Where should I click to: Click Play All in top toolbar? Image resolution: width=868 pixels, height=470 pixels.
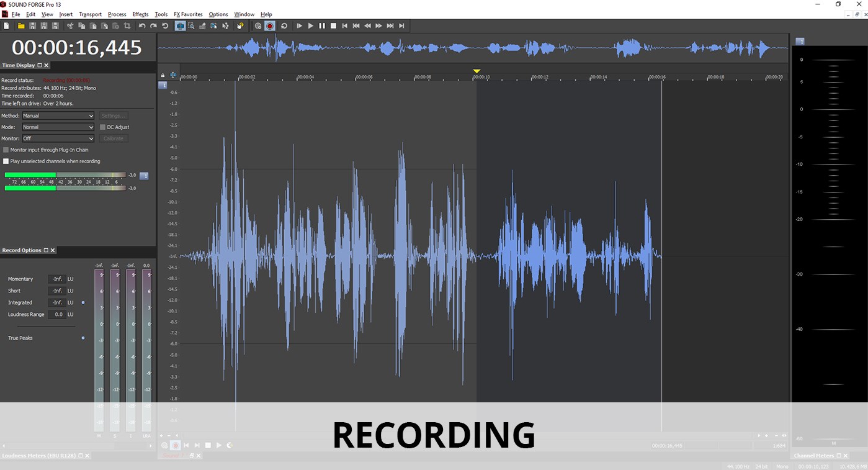coord(299,25)
